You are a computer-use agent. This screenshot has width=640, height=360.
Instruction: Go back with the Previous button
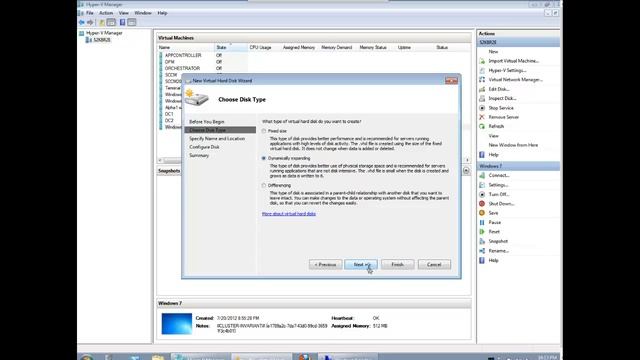click(x=325, y=264)
